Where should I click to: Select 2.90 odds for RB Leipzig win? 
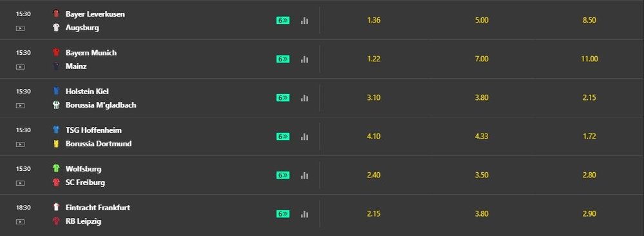[589, 213]
